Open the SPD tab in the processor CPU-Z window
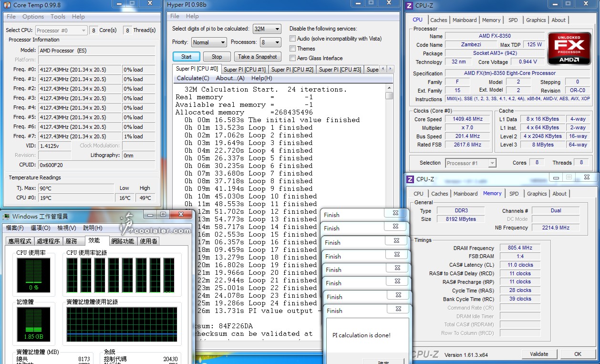Screen dimensions: 600x364 click(513, 20)
